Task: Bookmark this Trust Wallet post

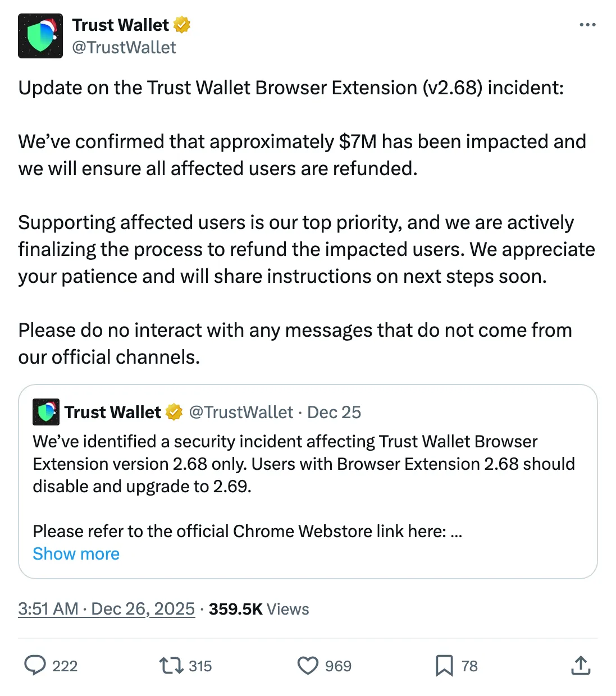Action: [444, 666]
